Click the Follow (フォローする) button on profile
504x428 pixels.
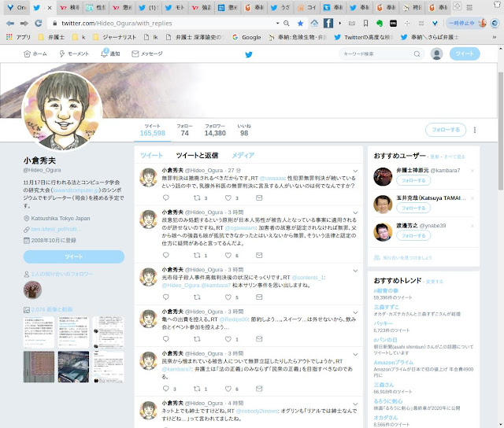446,130
